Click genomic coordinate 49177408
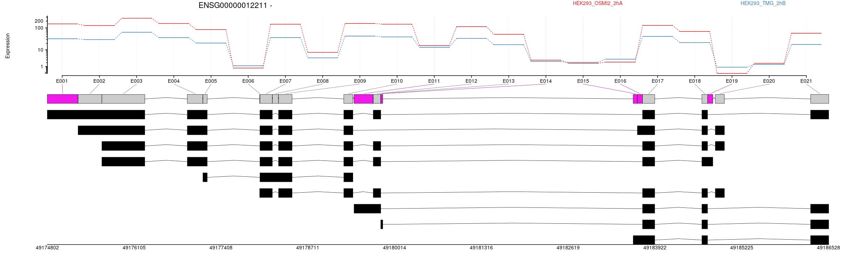868x253 pixels. pos(221,248)
